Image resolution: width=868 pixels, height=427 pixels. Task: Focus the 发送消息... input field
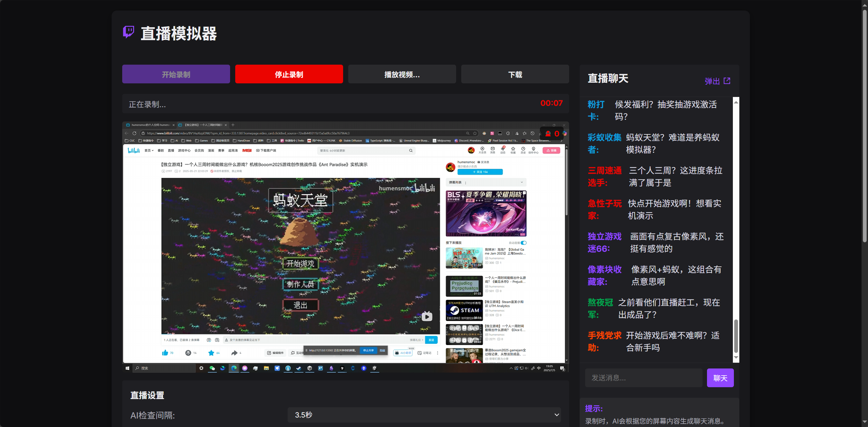(644, 378)
